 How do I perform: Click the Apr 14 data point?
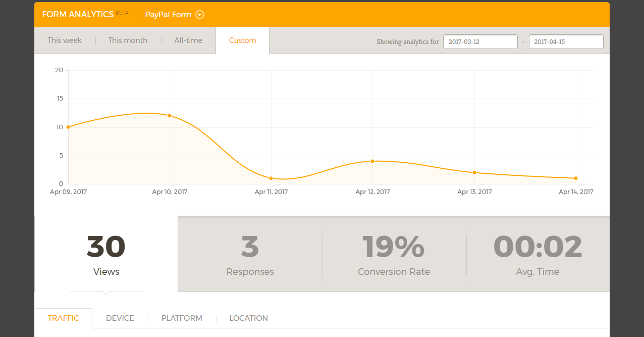[576, 178]
